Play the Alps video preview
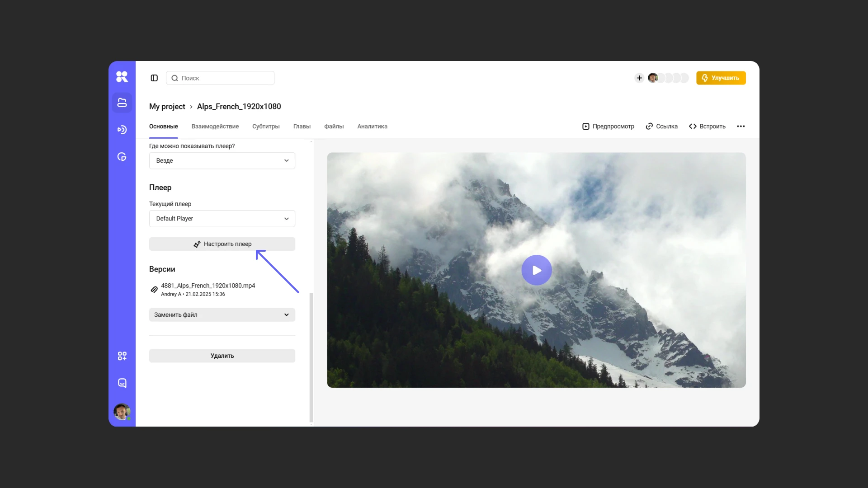The width and height of the screenshot is (868, 488). pyautogui.click(x=537, y=270)
